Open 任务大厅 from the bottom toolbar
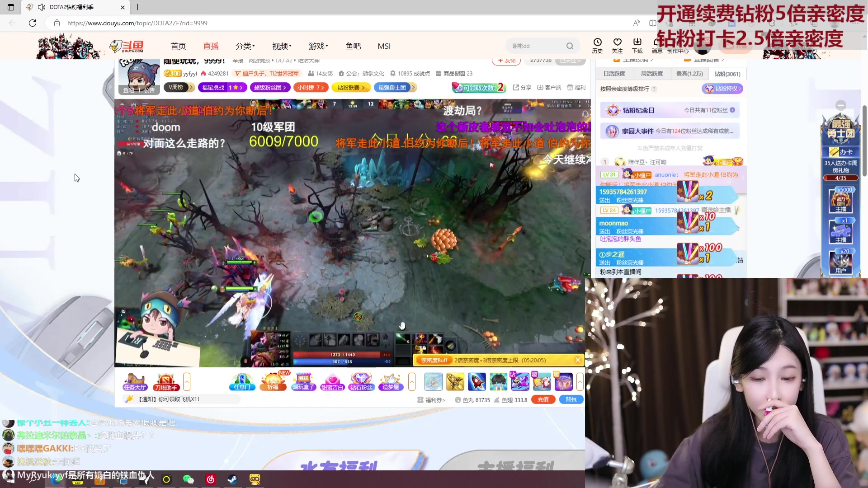 pyautogui.click(x=134, y=382)
